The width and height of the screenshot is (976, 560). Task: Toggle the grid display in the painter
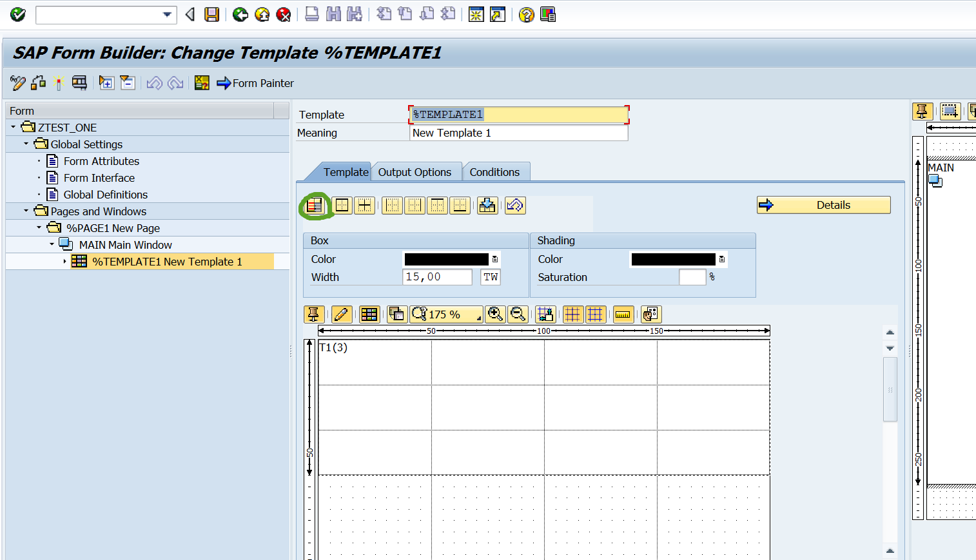(x=572, y=314)
